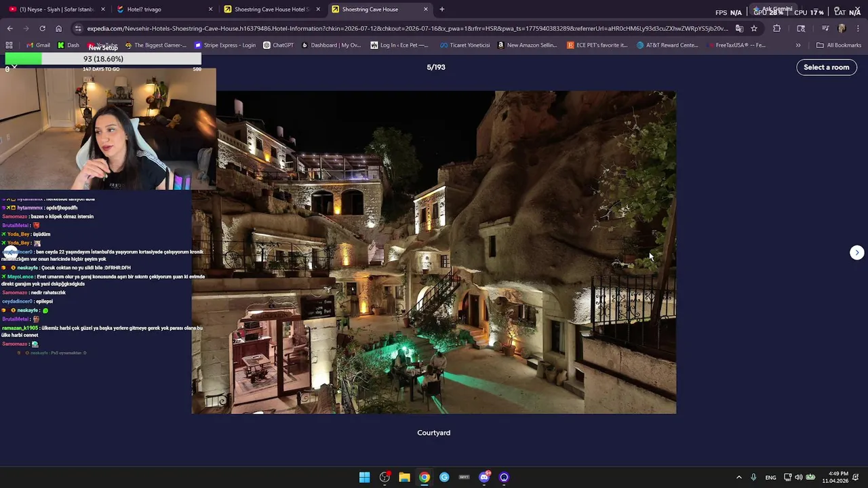Open the AT&T Reward Cente... bookmark

pos(667,45)
